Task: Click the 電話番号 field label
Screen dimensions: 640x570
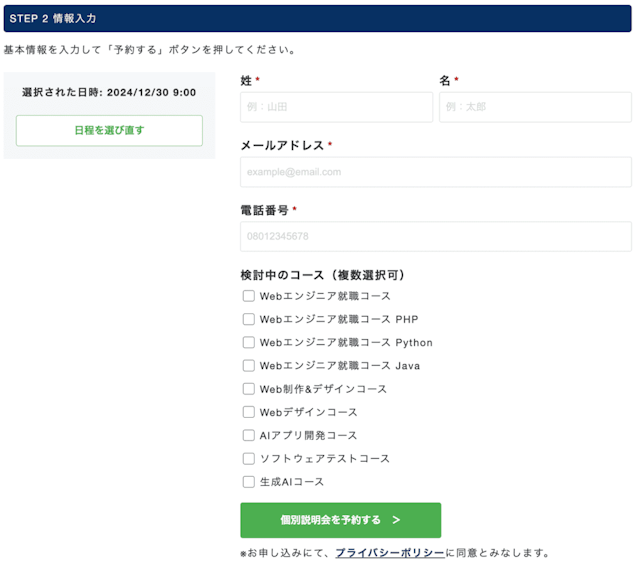Action: tap(264, 210)
